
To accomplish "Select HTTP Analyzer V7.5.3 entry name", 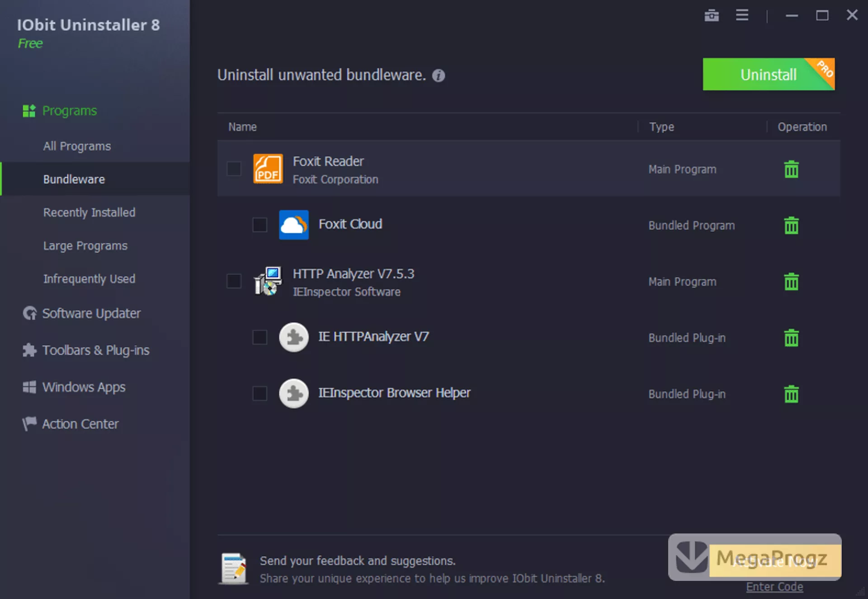I will (x=354, y=274).
